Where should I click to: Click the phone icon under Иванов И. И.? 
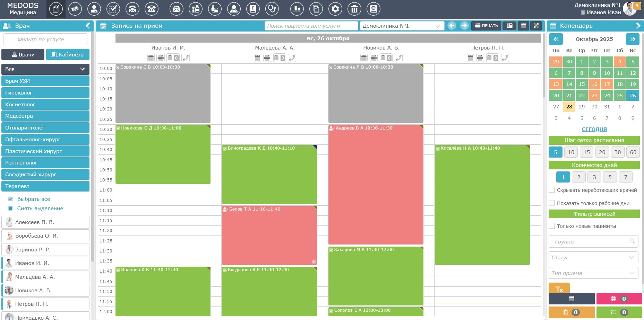coord(186,58)
